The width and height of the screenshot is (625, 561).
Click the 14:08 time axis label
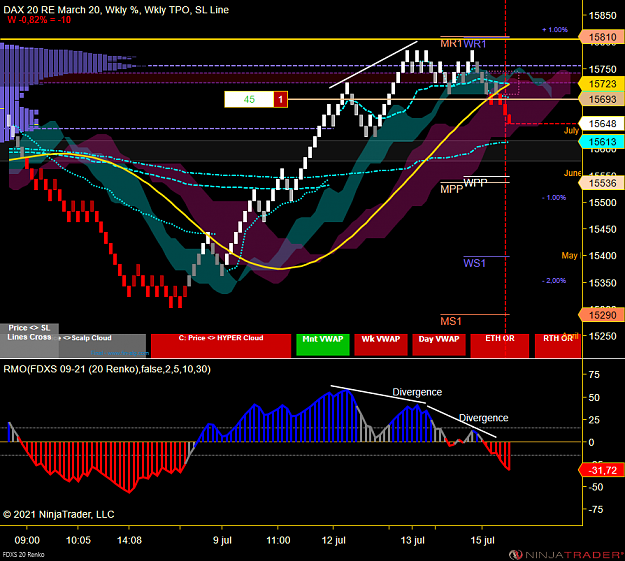[x=129, y=541]
